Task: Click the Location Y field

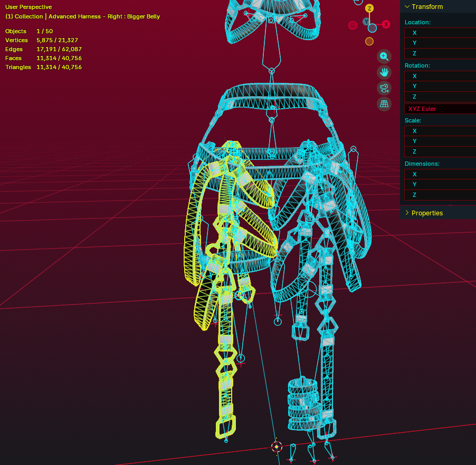Action: 440,43
